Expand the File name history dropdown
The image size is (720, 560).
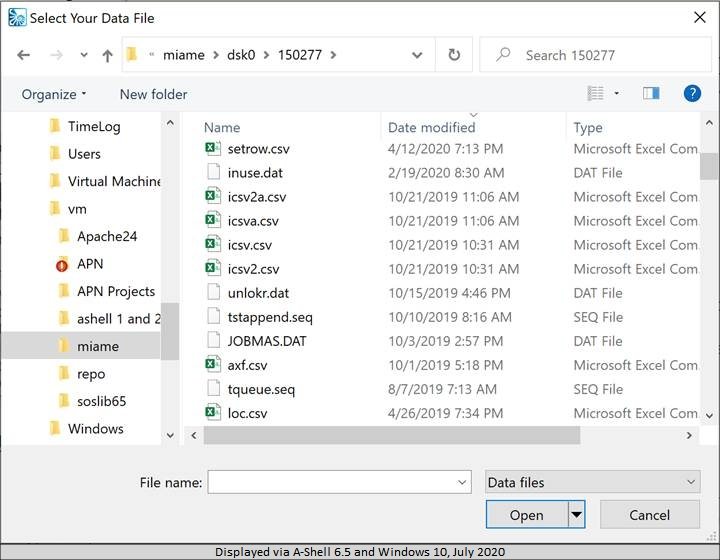[461, 482]
